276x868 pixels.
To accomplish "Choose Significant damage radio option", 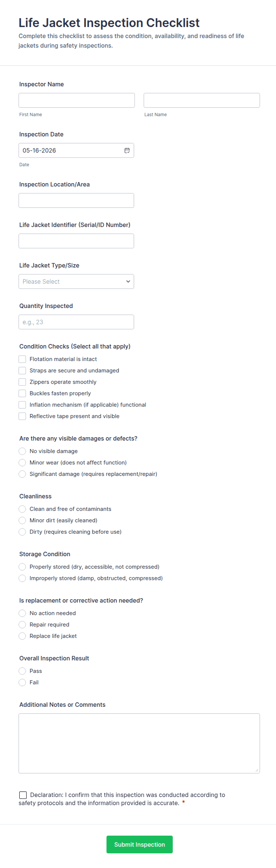I will 22,474.
